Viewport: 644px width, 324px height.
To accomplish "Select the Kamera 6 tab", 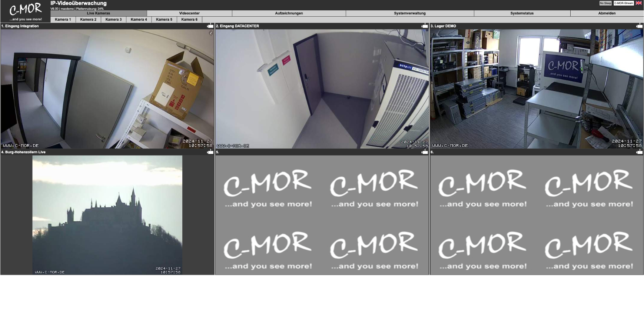I will 189,20.
